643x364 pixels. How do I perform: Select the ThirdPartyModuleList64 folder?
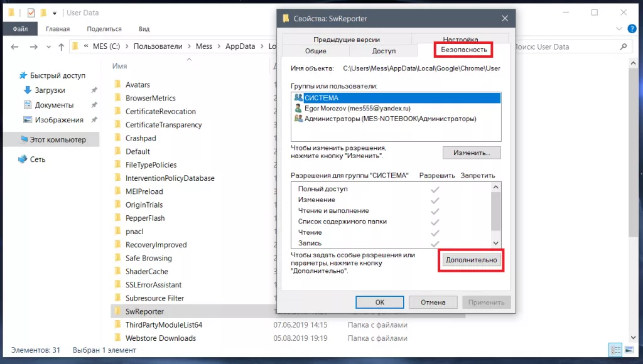[164, 324]
